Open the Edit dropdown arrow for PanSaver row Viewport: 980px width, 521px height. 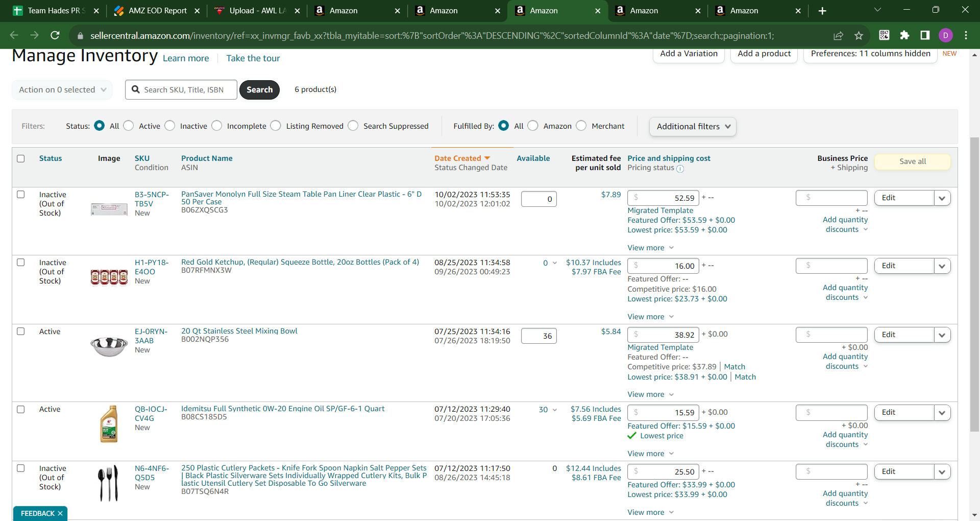[x=942, y=198]
